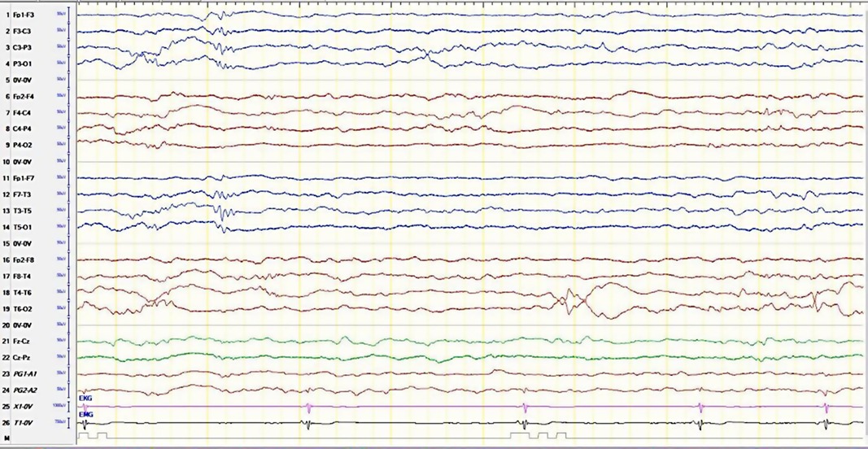Viewport: 868px width, 449px height.
Task: Click the sensitivity scale for Fp1-F3
Action: click(x=60, y=15)
